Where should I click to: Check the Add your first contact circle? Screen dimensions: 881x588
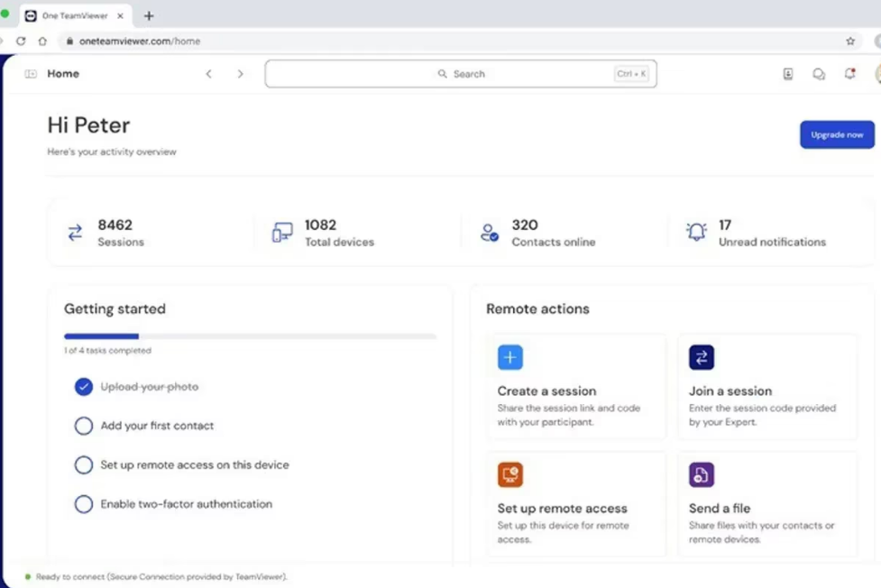point(84,426)
